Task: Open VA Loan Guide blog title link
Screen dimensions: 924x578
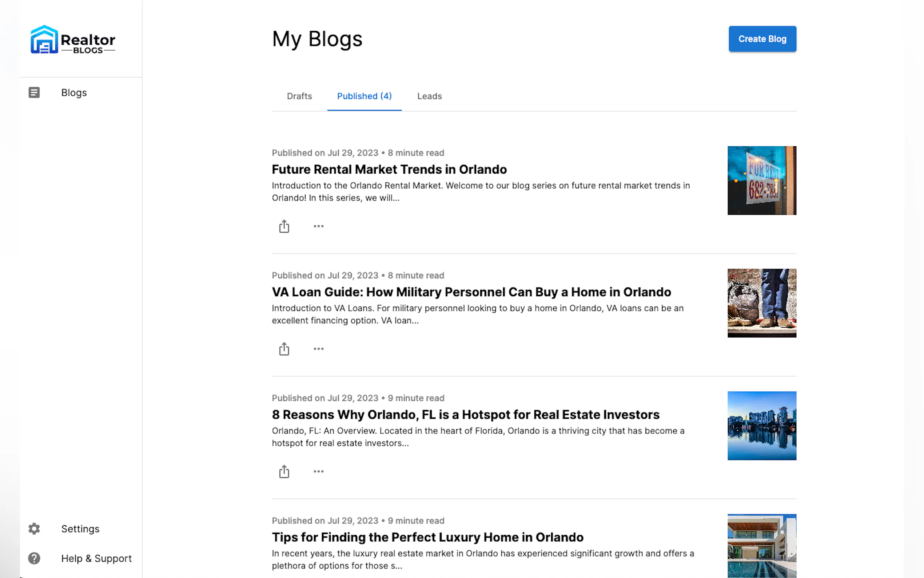Action: (471, 292)
